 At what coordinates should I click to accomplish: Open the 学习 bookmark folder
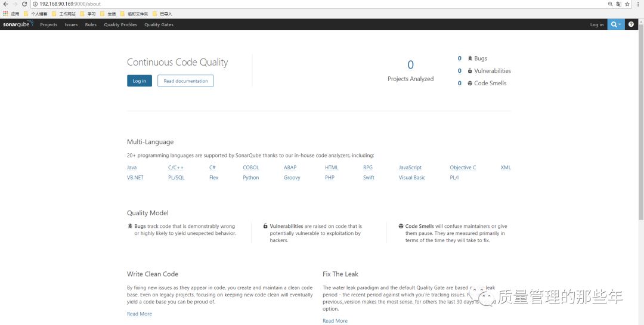coord(88,14)
